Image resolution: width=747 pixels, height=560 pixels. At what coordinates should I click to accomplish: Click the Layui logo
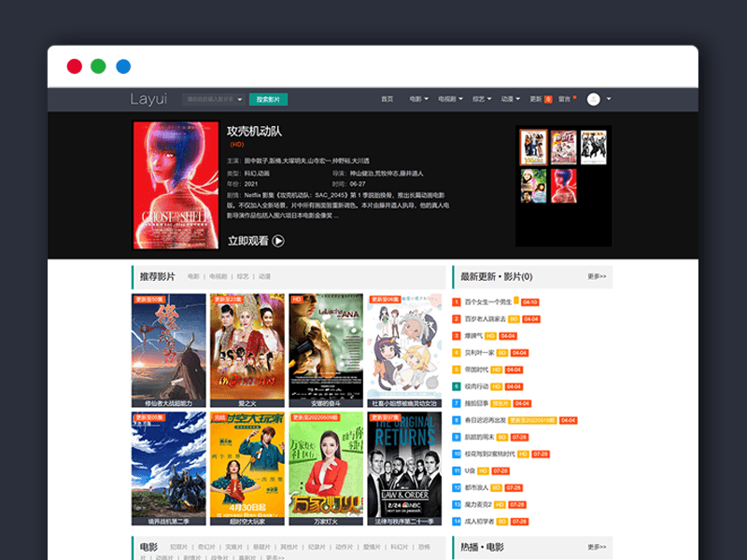(148, 99)
